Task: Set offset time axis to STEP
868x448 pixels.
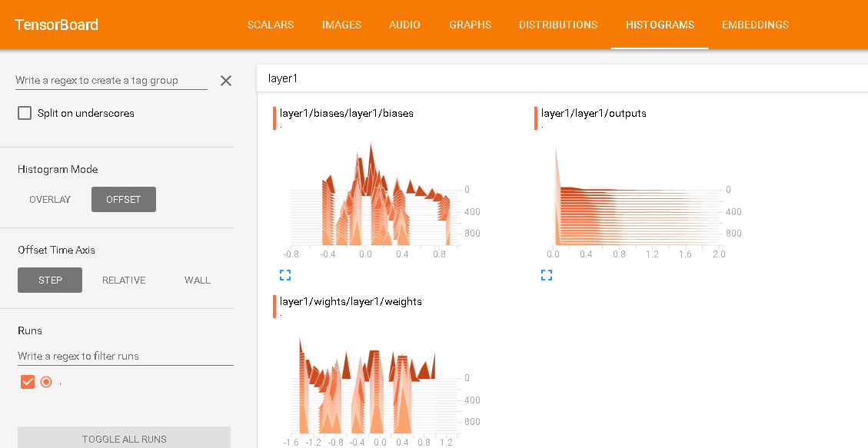Action: (x=50, y=280)
